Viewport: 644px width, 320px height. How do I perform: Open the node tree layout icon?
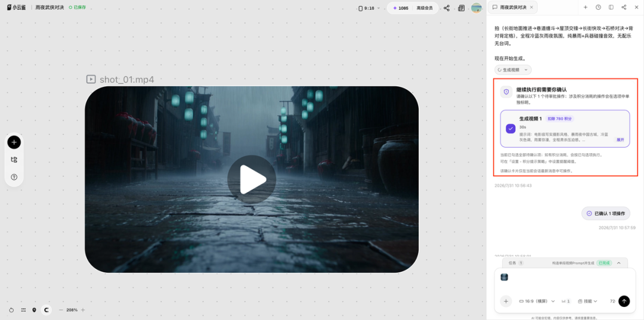[14, 160]
